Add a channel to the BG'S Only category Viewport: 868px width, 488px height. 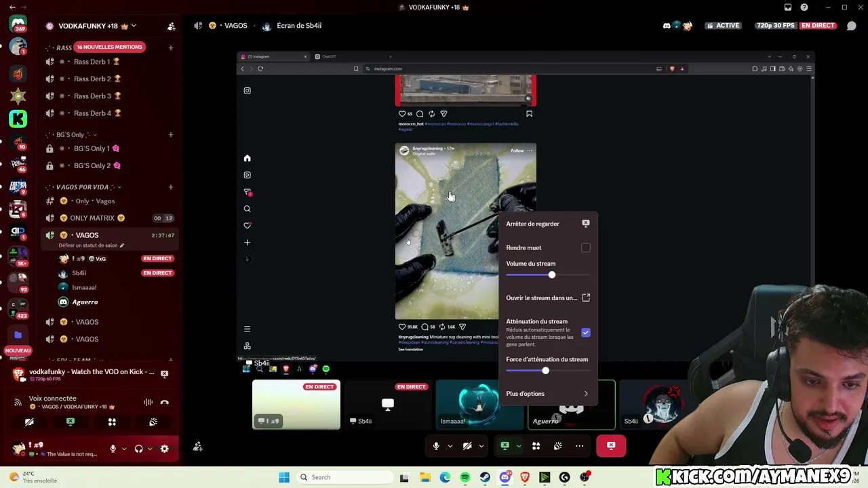coord(171,134)
